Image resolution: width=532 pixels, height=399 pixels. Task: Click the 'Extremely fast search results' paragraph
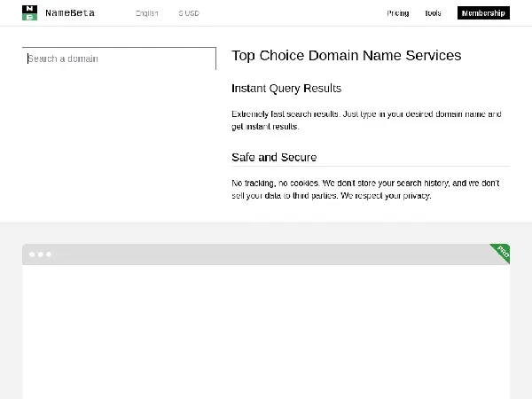pos(366,120)
